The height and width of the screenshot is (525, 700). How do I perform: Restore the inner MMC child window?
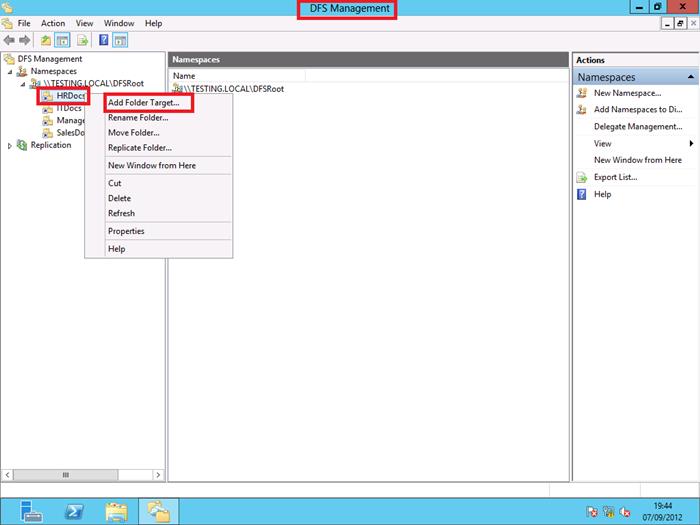click(x=679, y=24)
